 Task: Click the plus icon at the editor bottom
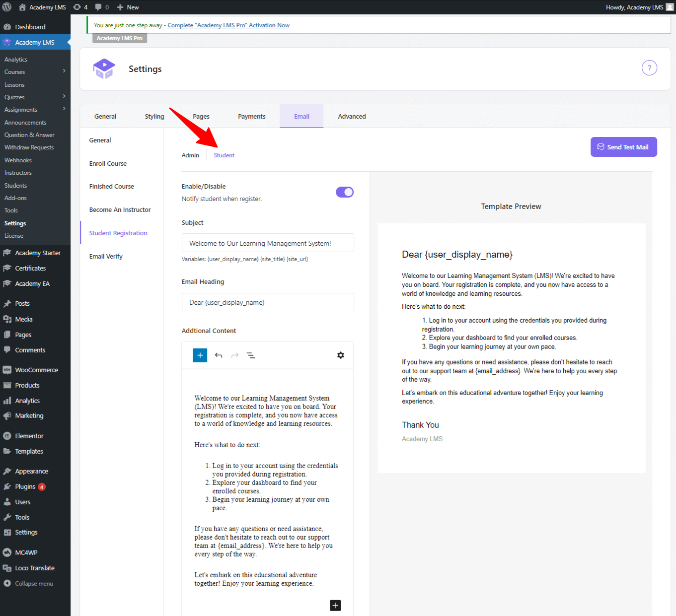tap(335, 605)
